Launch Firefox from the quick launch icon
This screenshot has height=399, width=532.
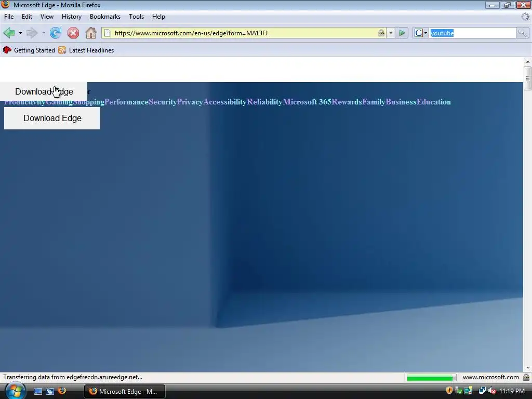(x=62, y=391)
